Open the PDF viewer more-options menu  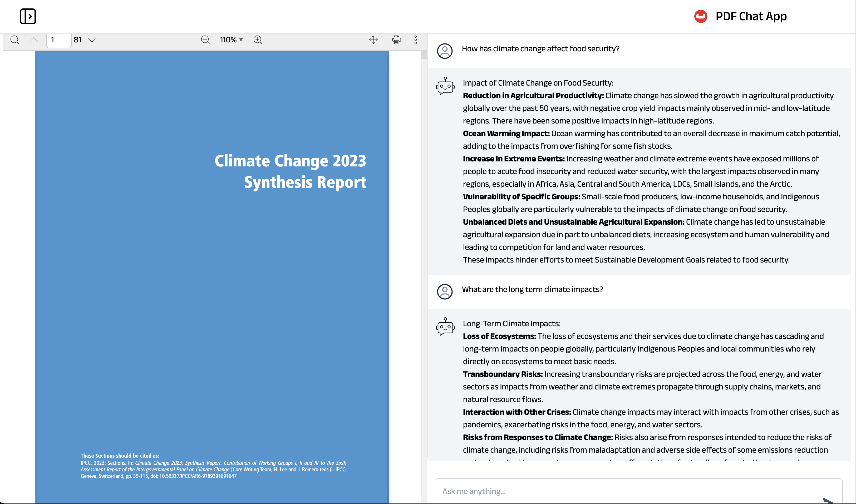pos(415,40)
